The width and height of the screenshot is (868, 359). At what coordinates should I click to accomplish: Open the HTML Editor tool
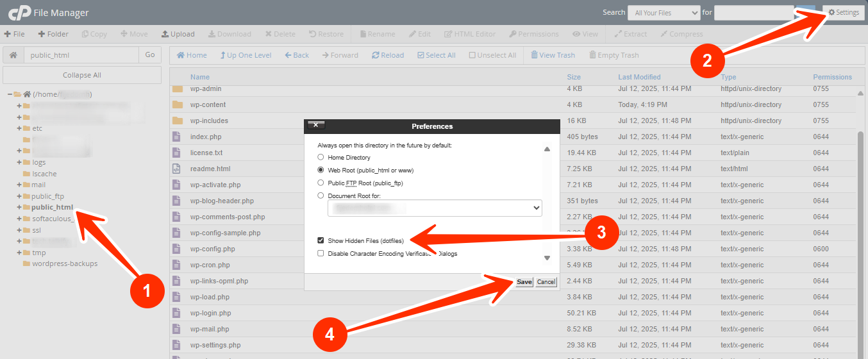point(470,34)
